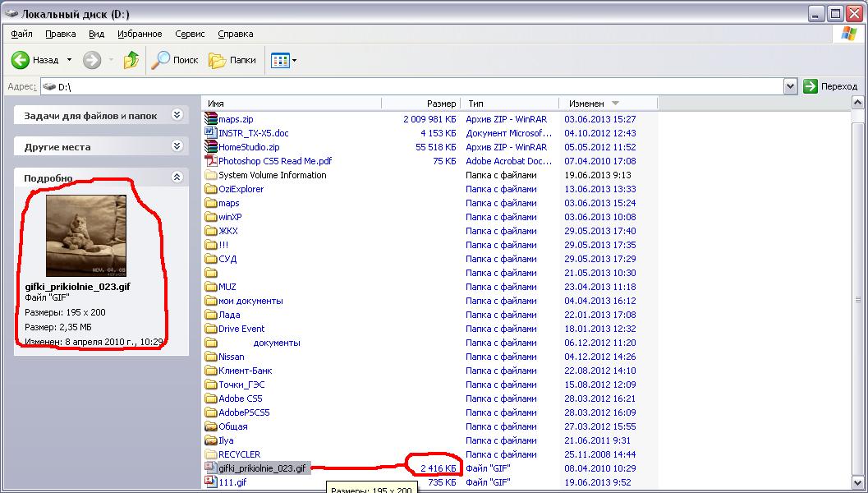Expand the 'Другие места' panel

pyautogui.click(x=177, y=146)
